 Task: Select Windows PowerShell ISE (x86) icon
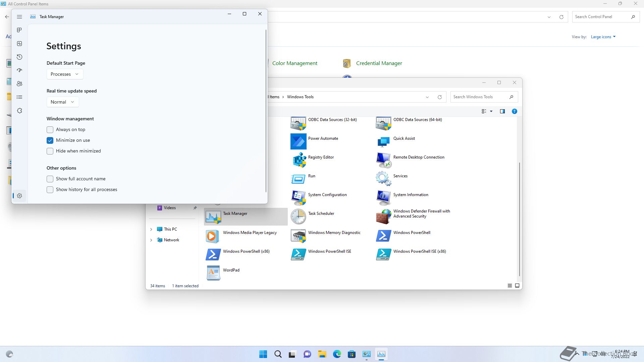click(x=383, y=254)
